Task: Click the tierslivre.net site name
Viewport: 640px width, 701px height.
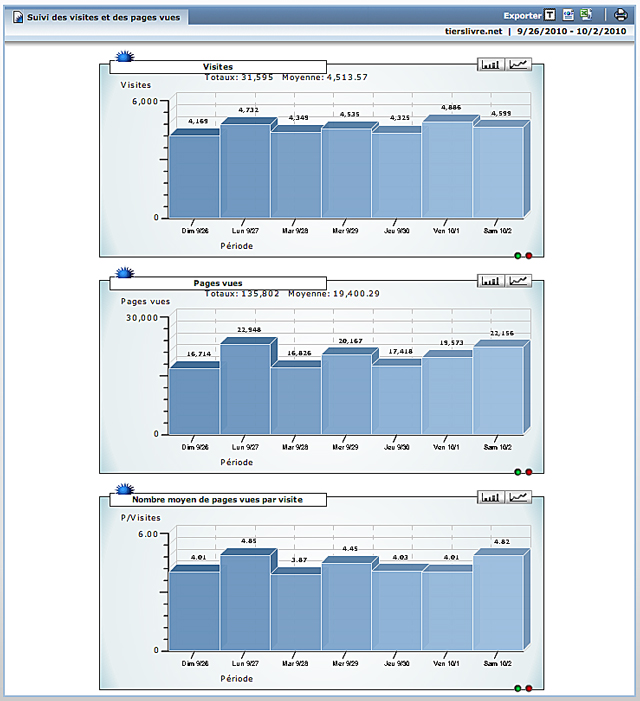Action: [x=473, y=31]
